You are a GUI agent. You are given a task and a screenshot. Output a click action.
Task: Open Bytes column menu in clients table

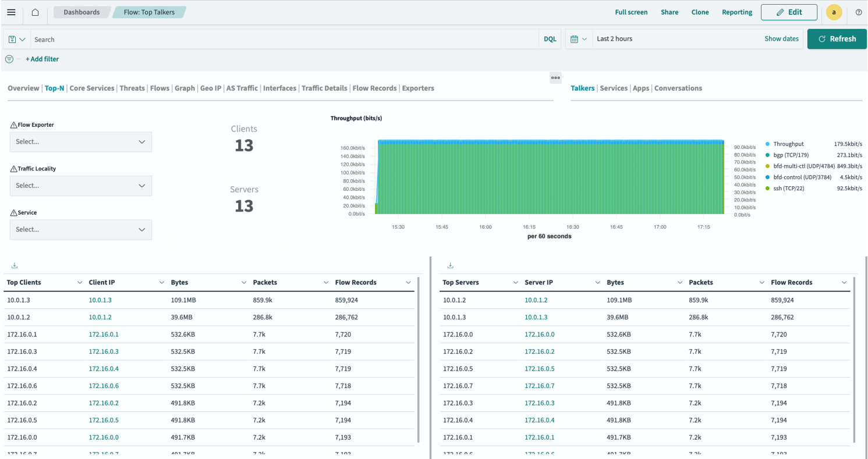[244, 283]
